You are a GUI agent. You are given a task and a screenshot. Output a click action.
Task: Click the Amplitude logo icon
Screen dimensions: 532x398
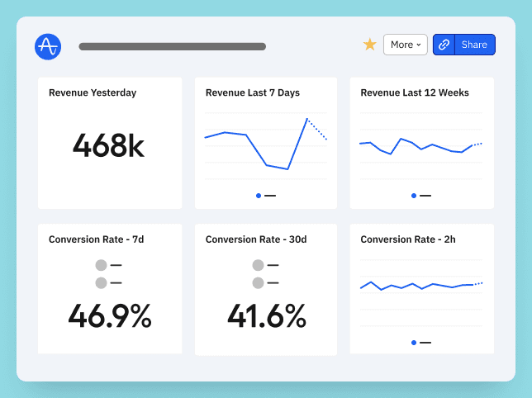pyautogui.click(x=48, y=46)
